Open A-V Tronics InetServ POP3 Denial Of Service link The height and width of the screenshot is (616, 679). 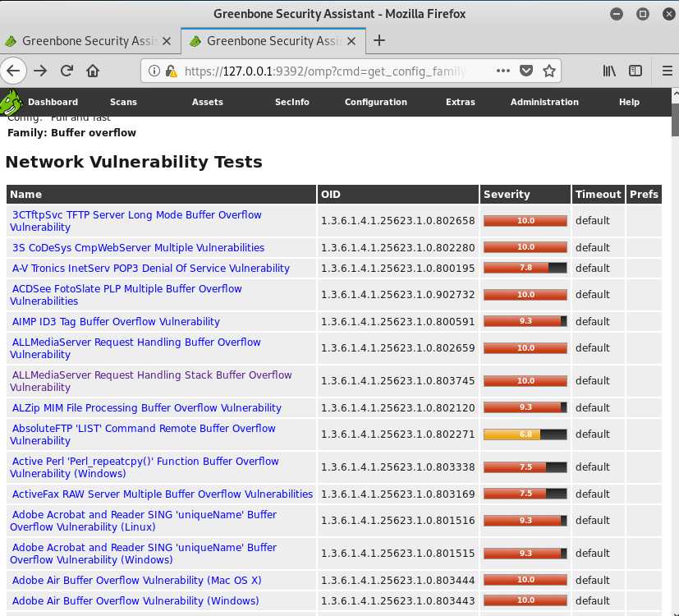pos(151,269)
